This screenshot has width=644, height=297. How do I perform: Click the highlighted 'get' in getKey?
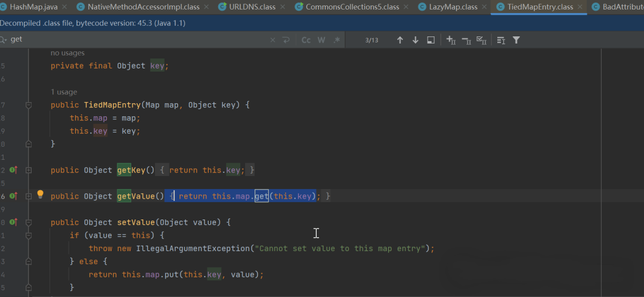[124, 170]
